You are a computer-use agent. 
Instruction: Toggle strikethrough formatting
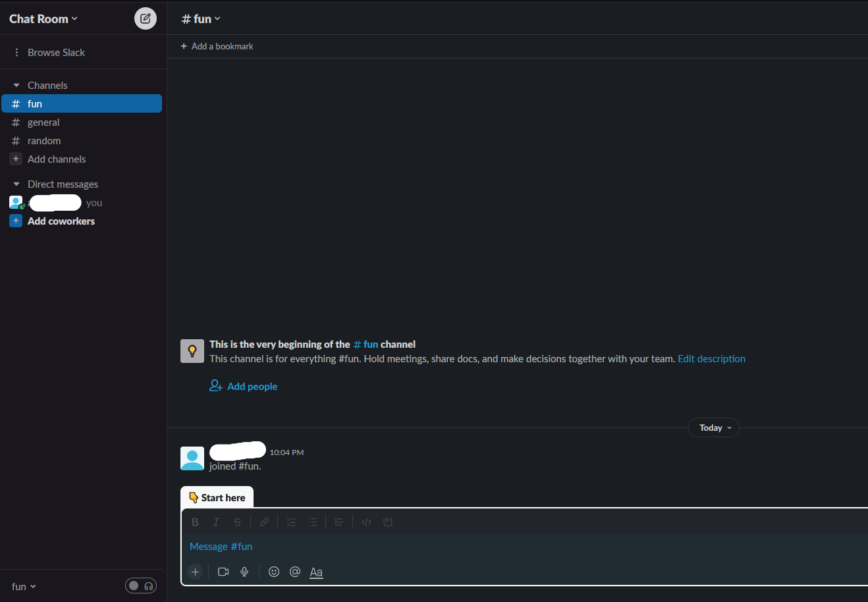click(x=237, y=522)
